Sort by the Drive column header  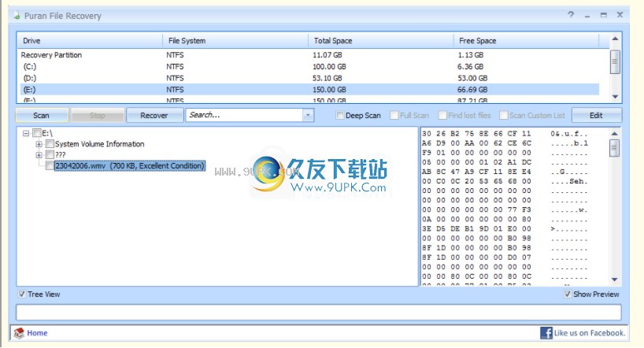[90, 41]
